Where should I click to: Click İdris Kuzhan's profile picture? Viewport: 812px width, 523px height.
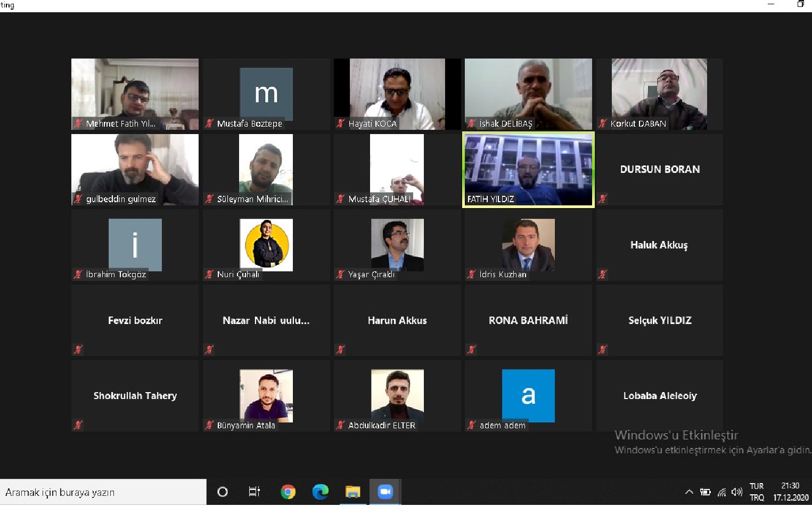point(528,245)
